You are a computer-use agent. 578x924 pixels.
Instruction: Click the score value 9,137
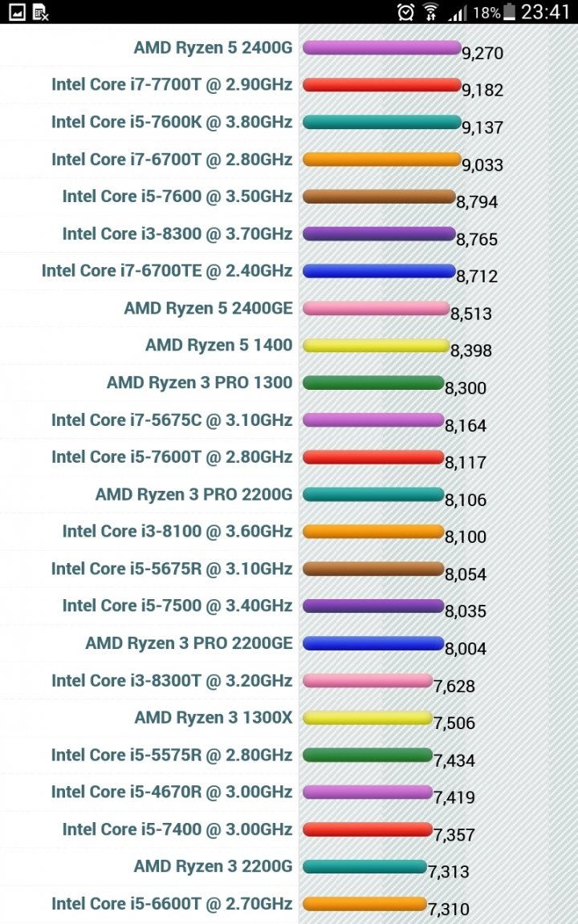[x=482, y=128]
